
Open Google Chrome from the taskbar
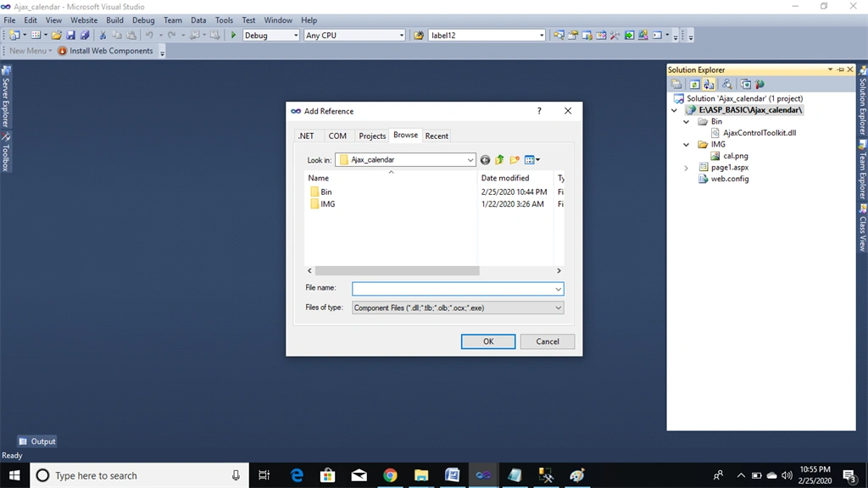[390, 475]
